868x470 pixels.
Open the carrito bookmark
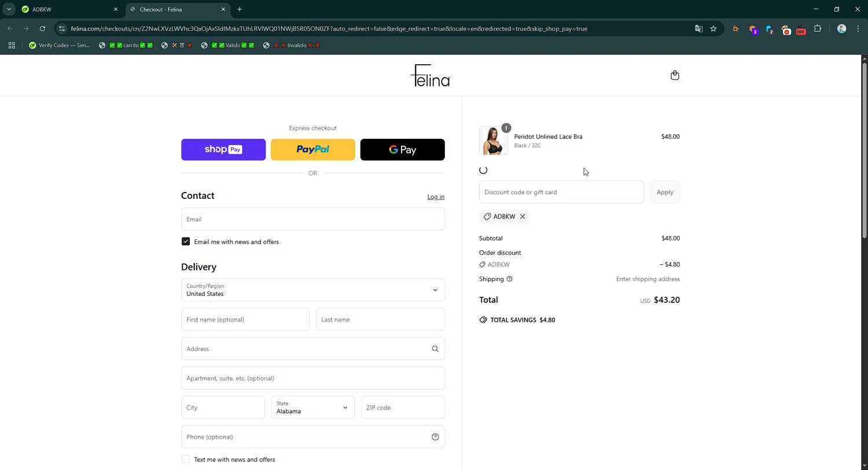coord(126,45)
